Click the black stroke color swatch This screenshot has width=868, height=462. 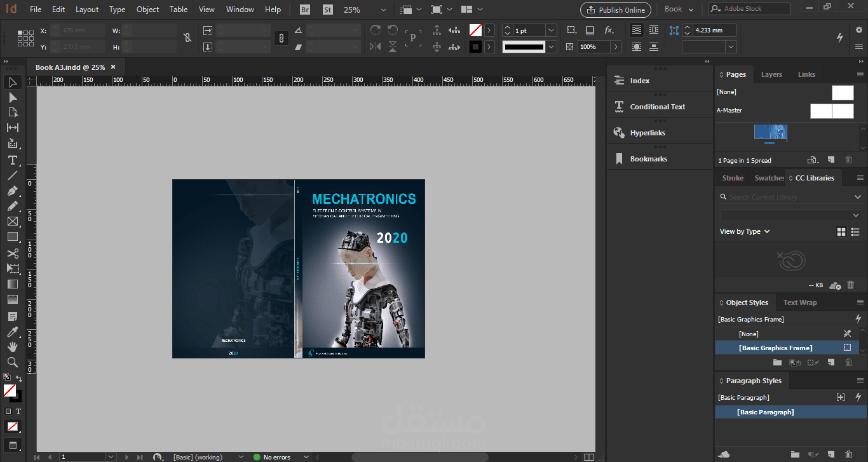(475, 47)
